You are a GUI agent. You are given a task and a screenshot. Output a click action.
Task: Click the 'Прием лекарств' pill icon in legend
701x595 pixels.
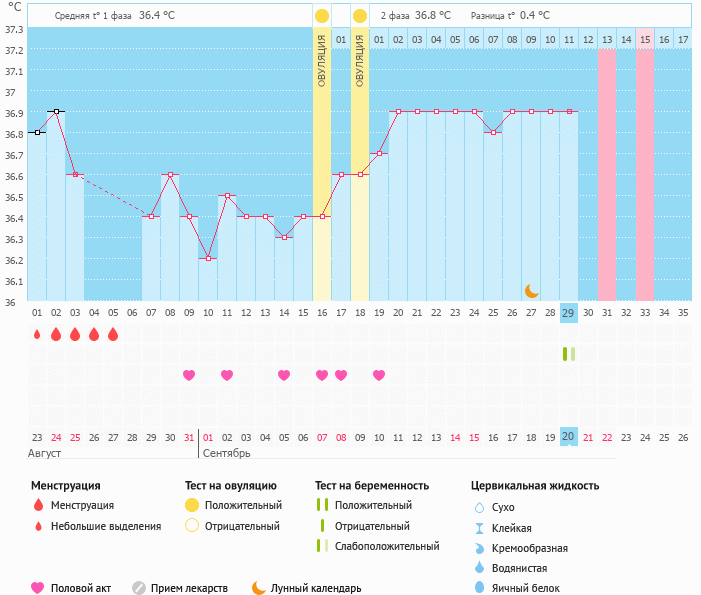(139, 588)
